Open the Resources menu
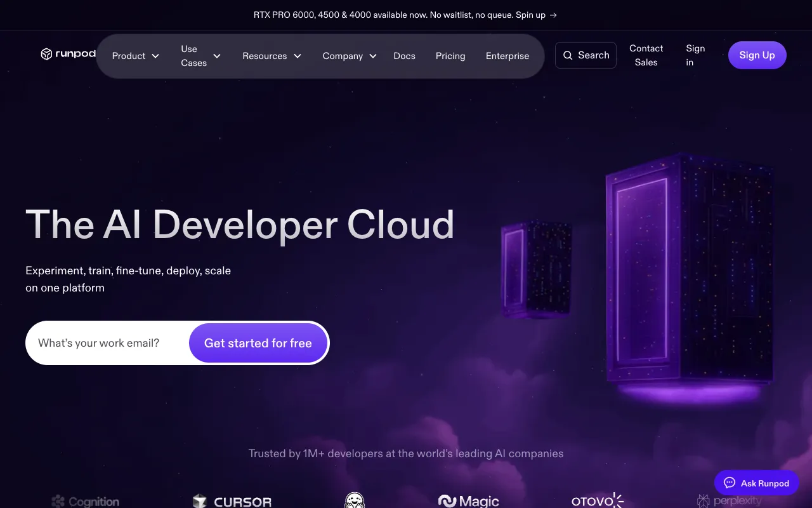Screen dimensions: 812x508 pos(272,56)
